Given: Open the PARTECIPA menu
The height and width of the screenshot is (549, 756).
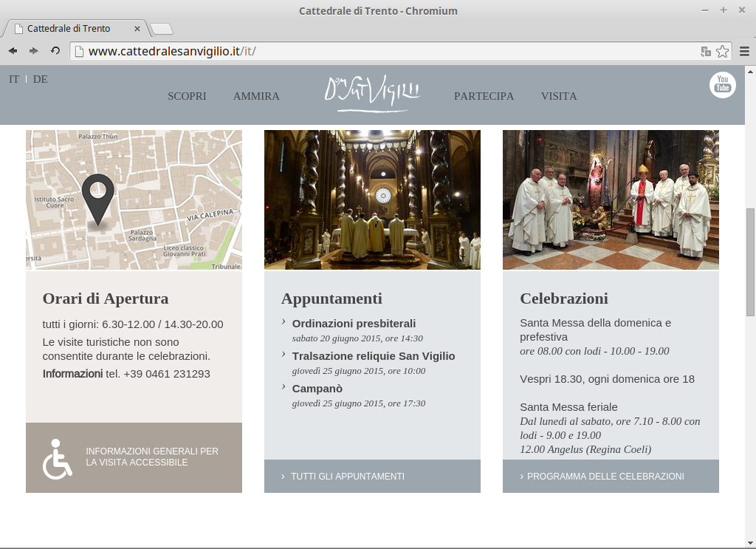Looking at the screenshot, I should (x=484, y=96).
